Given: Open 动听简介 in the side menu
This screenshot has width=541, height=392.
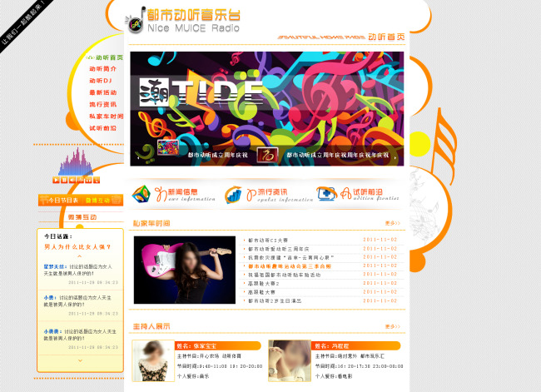Looking at the screenshot, I should click(x=103, y=69).
